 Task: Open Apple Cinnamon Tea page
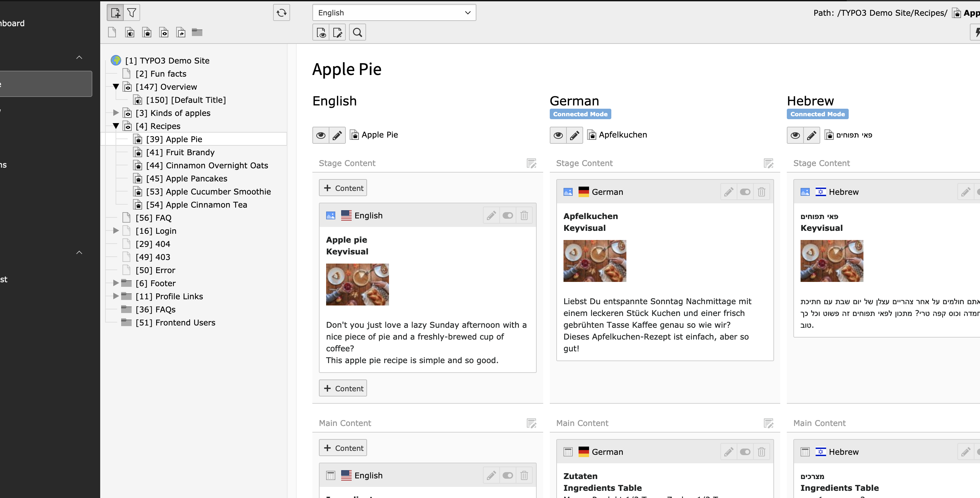tap(197, 205)
